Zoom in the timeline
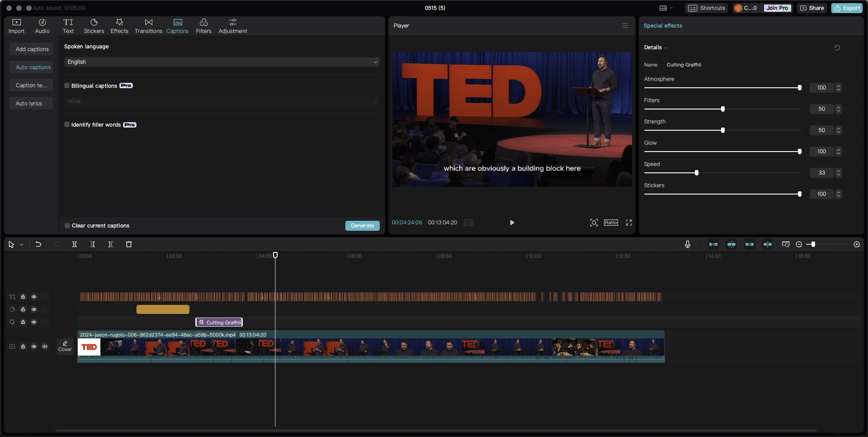The image size is (868, 437). 856,244
